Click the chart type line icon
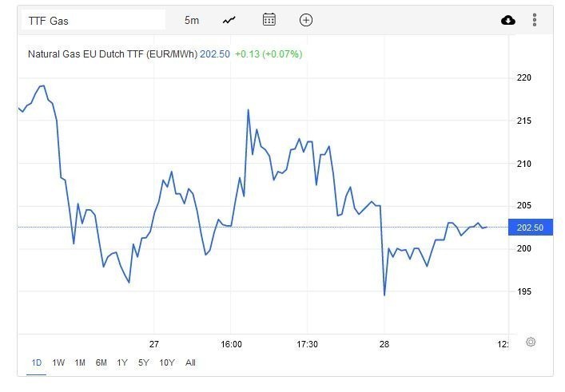565x392 pixels. (229, 20)
